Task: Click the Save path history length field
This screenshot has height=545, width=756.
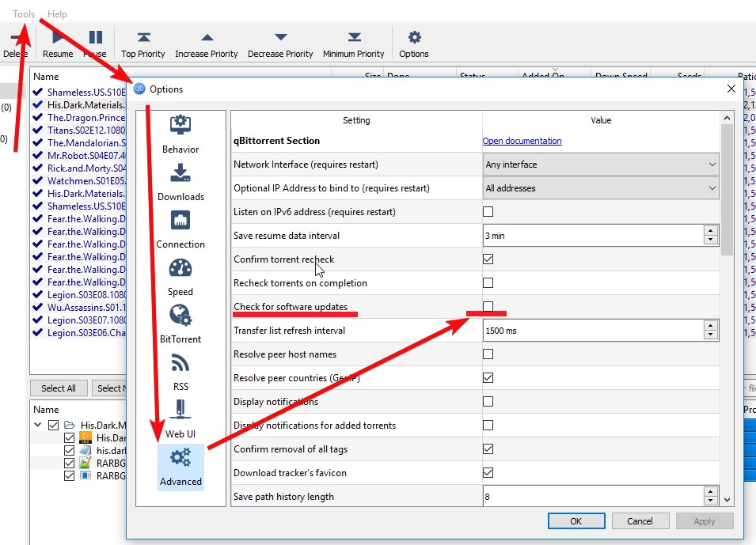Action: [x=593, y=496]
